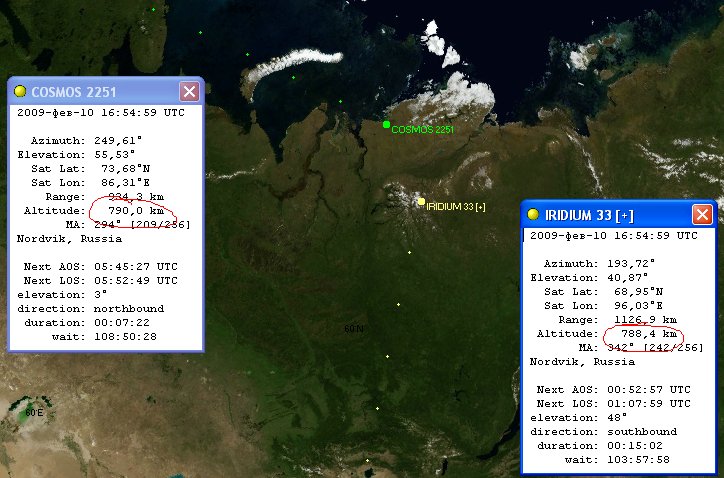Click Nordvik, Russia in COSMOS 2251 window

click(69, 239)
